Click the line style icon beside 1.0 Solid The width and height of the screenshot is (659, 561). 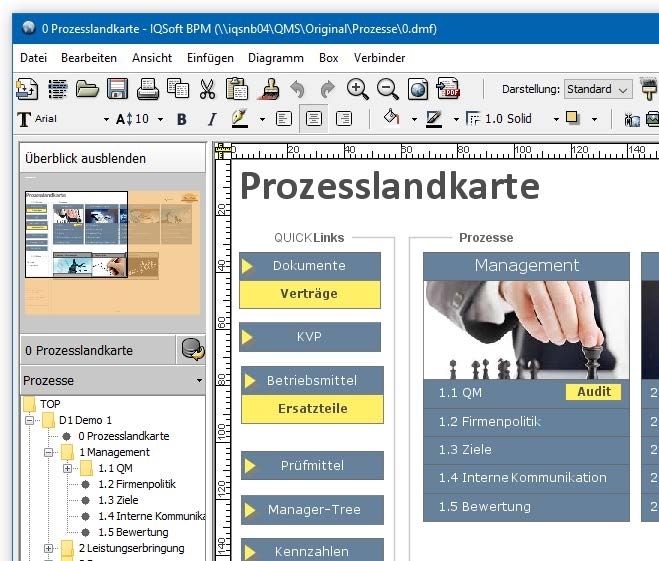(473, 119)
